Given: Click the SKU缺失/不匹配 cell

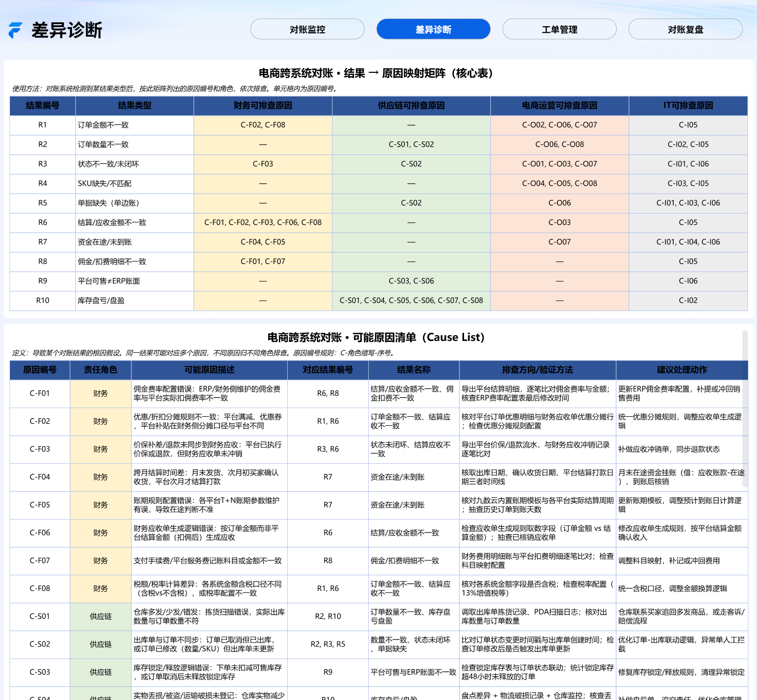Looking at the screenshot, I should click(135, 184).
